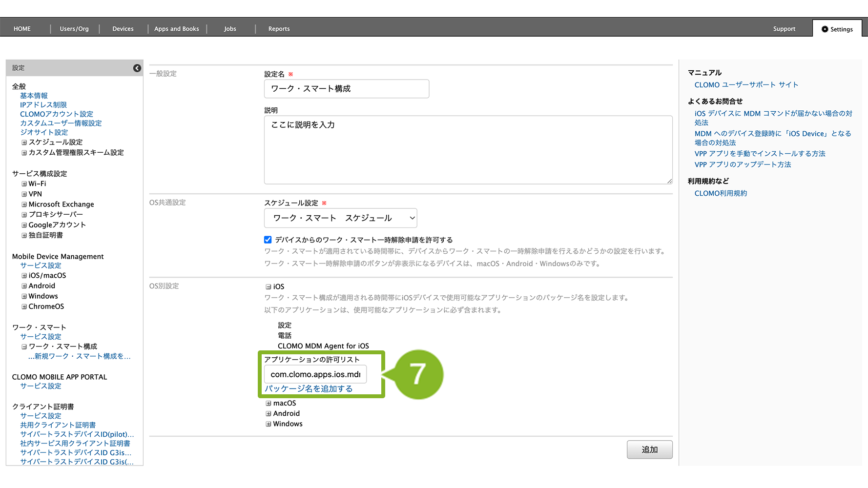Screen dimensions: 868x488
Task: Click the 追加 button
Action: tap(649, 449)
